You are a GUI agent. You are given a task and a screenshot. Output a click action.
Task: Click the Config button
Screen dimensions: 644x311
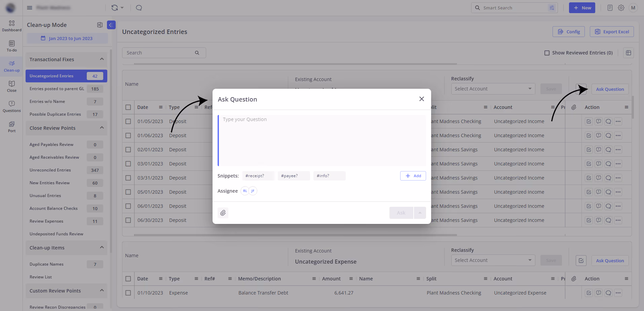click(569, 32)
